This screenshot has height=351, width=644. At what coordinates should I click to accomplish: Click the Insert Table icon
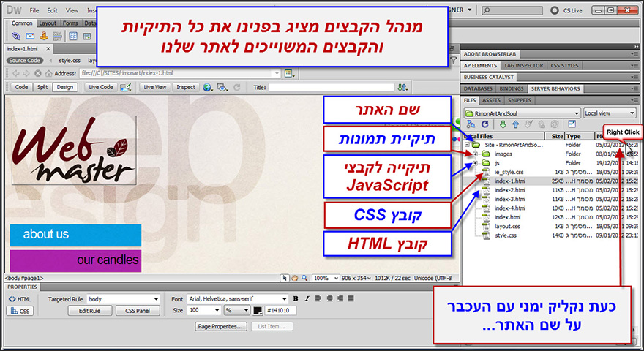pyautogui.click(x=73, y=36)
